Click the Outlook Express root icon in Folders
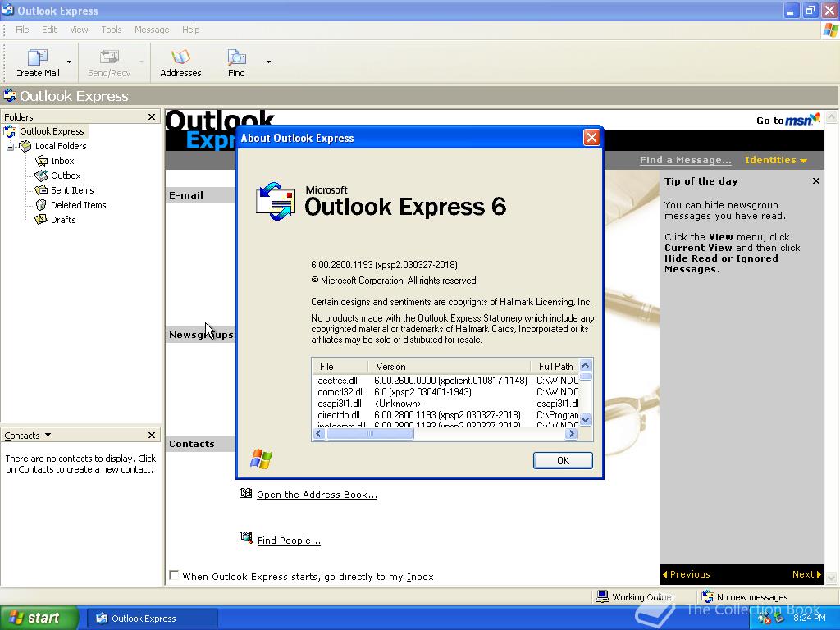Viewport: 840px width, 630px height. coord(10,131)
